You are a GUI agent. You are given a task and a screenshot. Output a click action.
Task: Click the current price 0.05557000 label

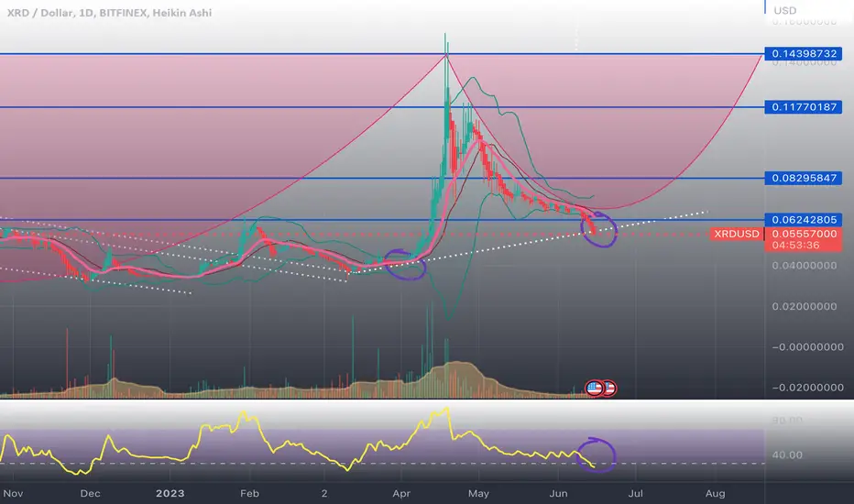tap(804, 234)
